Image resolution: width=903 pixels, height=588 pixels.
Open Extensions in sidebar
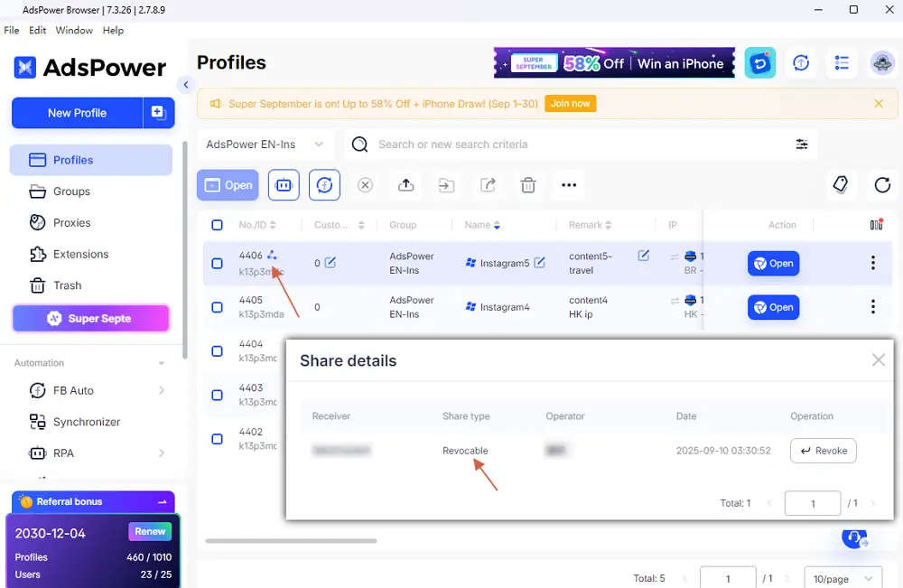(91, 254)
